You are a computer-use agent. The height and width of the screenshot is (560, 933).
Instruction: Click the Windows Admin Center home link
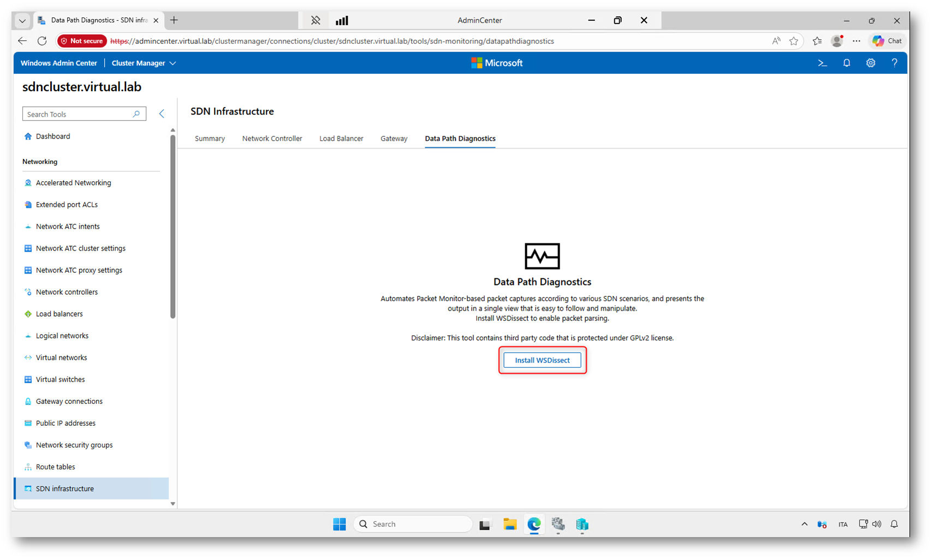tap(59, 63)
